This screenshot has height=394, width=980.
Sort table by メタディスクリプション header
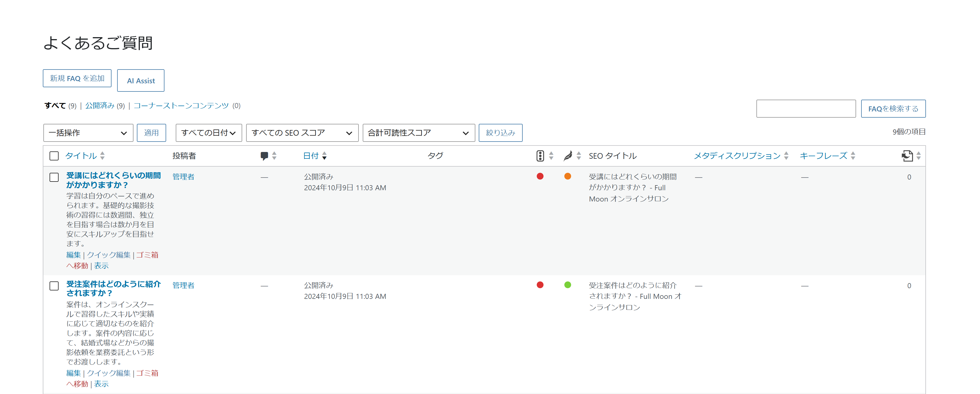pos(737,156)
